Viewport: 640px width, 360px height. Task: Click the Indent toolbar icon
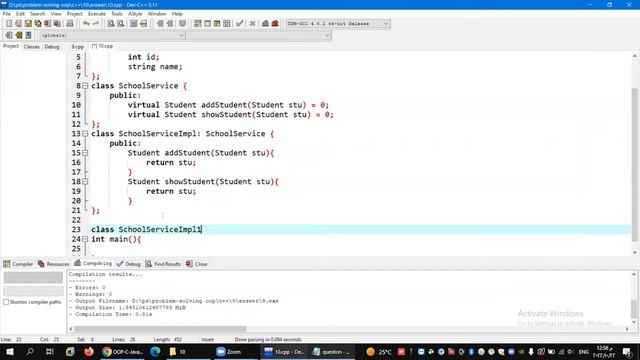pos(160,24)
